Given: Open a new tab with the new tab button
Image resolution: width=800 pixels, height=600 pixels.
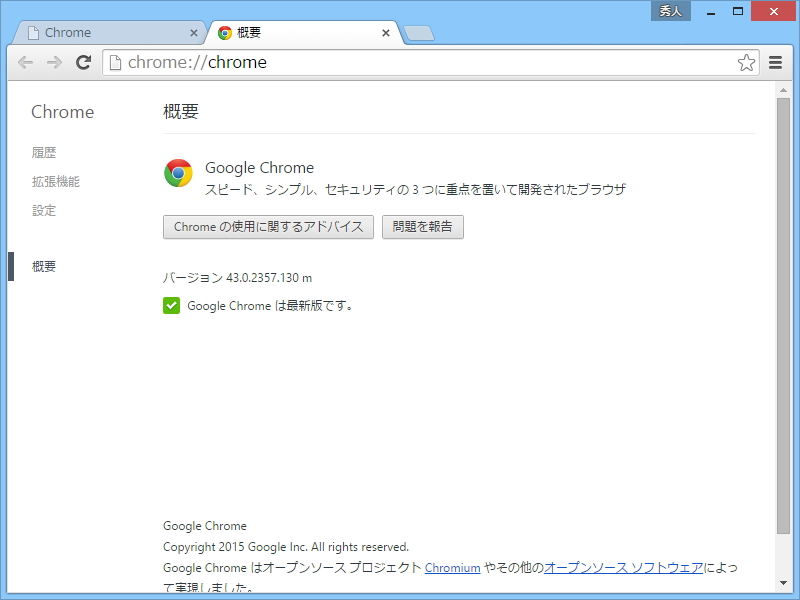Looking at the screenshot, I should pyautogui.click(x=419, y=32).
